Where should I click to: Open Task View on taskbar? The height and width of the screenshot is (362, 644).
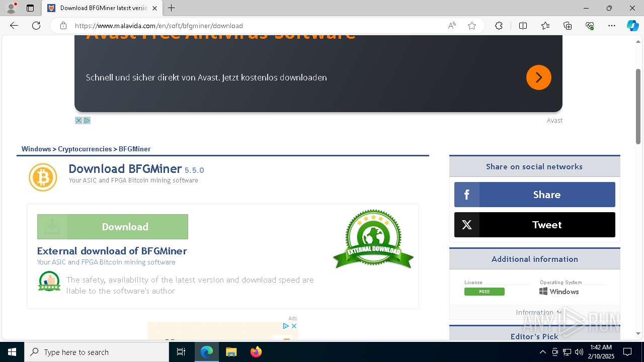[181, 352]
